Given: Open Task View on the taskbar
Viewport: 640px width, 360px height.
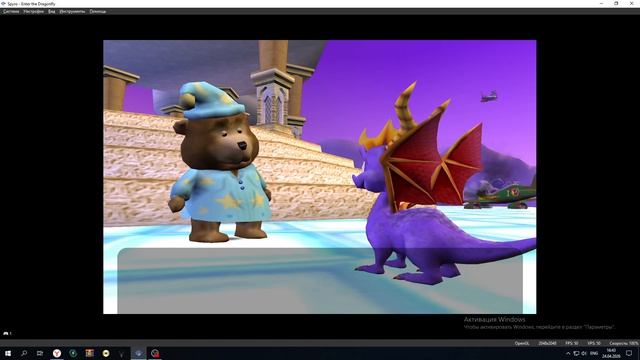Looking at the screenshot, I should (x=40, y=353).
